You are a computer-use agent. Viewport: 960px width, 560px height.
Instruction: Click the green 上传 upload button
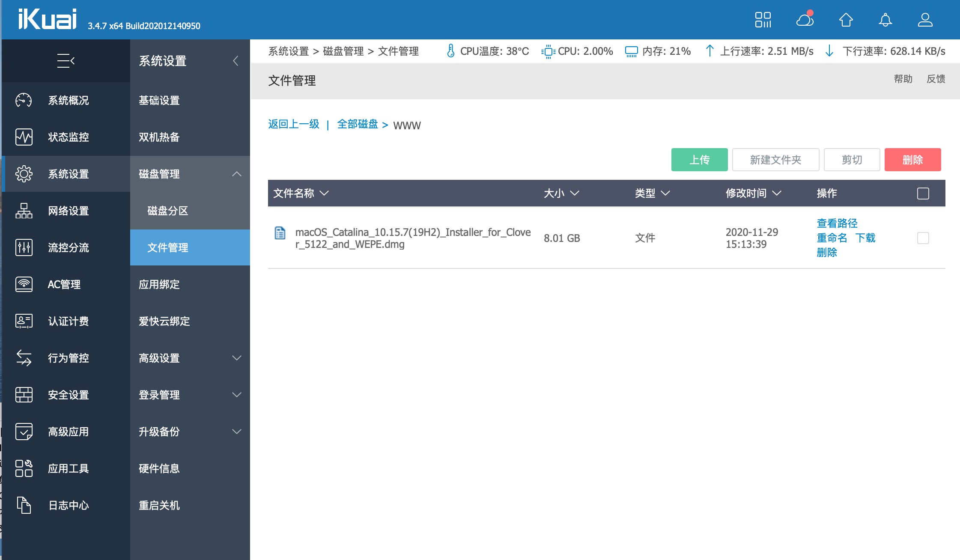pyautogui.click(x=700, y=159)
